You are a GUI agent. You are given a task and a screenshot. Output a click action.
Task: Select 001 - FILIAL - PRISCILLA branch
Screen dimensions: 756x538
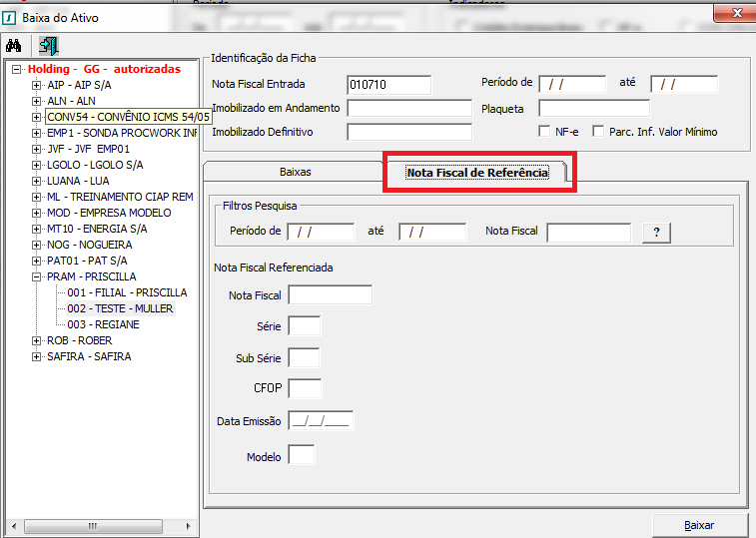click(126, 292)
